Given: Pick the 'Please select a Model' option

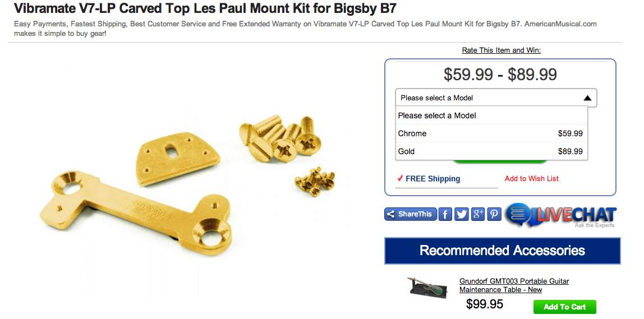Looking at the screenshot, I should [491, 115].
